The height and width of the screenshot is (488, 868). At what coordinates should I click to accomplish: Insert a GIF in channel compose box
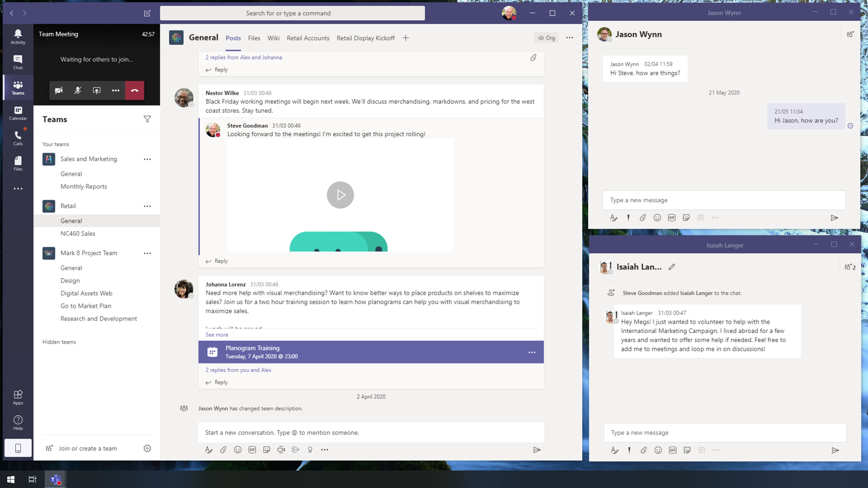[252, 450]
